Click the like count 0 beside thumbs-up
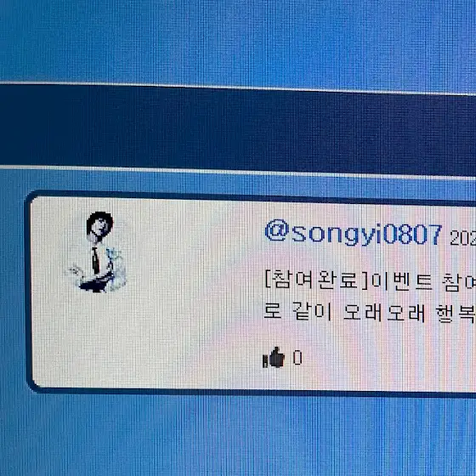Viewport: 476px width, 476px height. click(297, 357)
